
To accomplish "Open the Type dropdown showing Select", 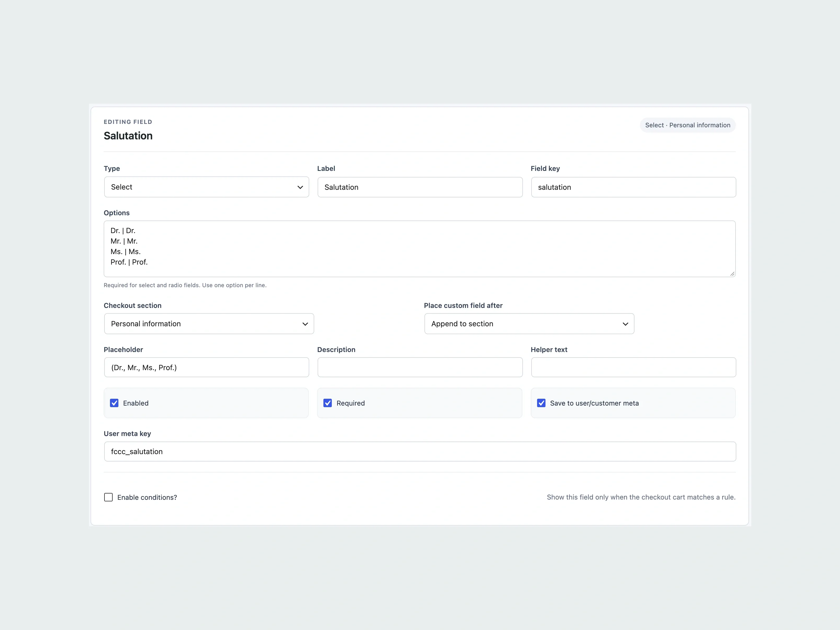I will point(207,187).
